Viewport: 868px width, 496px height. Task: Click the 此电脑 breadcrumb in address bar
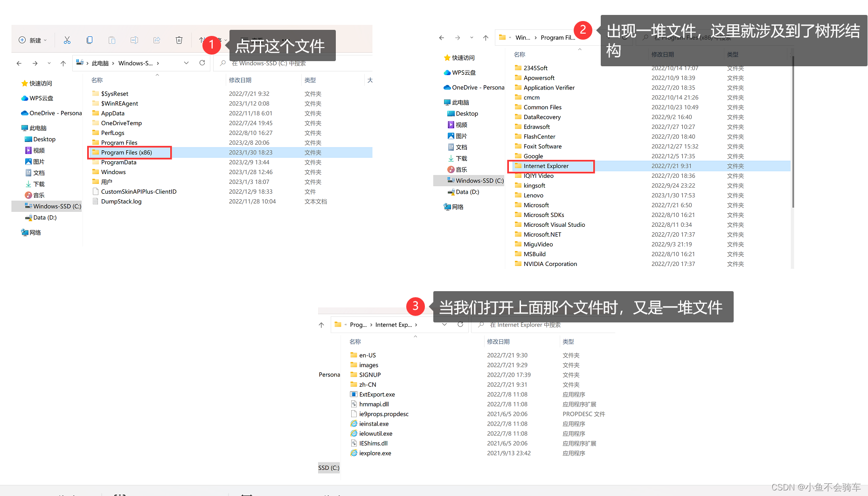point(100,63)
